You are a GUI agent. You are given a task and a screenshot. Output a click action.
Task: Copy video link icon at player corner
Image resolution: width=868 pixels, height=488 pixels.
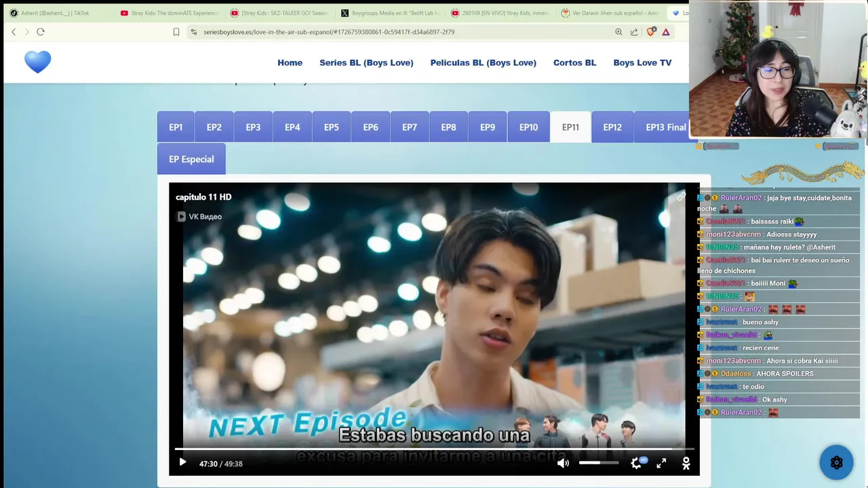point(681,197)
